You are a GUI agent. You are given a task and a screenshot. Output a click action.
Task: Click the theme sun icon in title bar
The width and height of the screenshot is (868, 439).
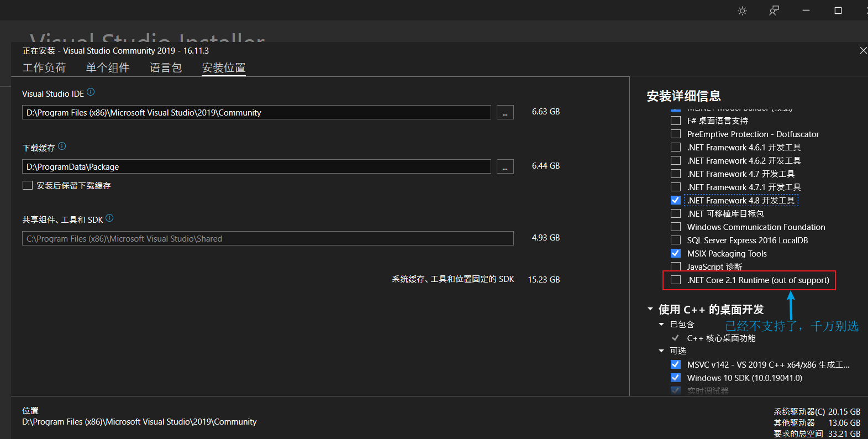tap(742, 11)
